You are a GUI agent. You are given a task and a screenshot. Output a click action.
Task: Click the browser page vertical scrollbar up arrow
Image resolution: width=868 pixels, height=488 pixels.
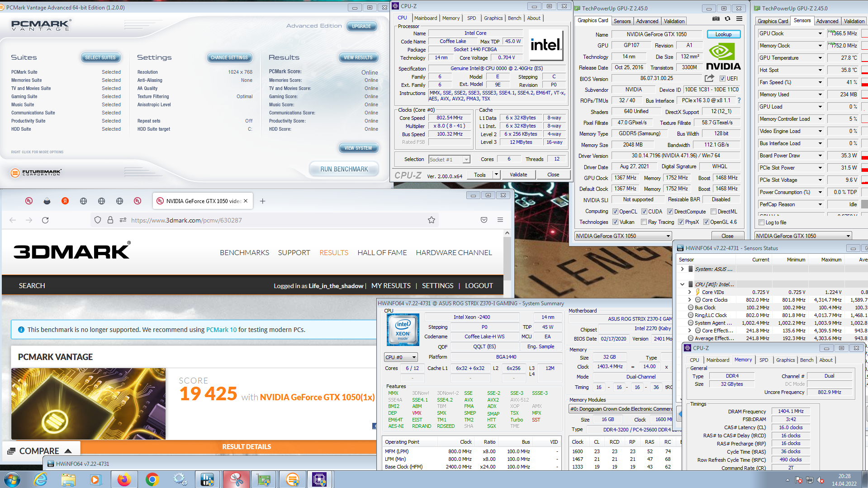coord(507,233)
